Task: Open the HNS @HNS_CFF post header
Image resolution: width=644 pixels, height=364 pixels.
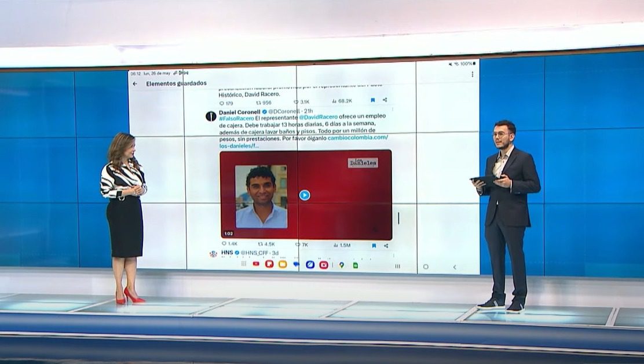Action: click(250, 253)
